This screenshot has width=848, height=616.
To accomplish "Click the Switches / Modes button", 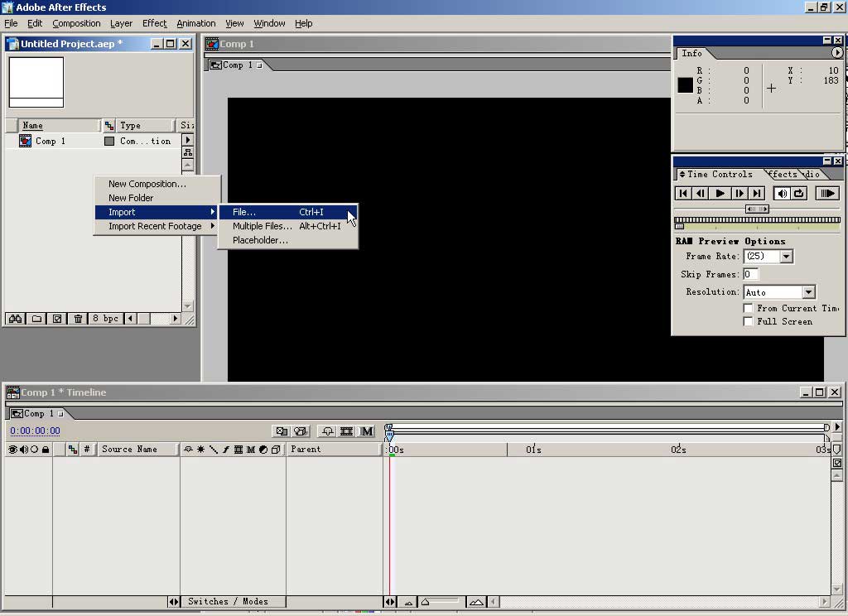I will click(x=228, y=602).
